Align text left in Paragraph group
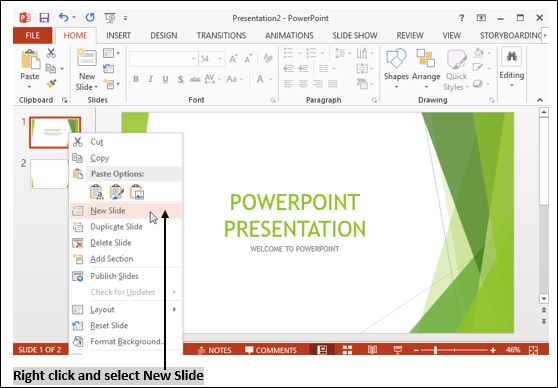 coord(288,84)
